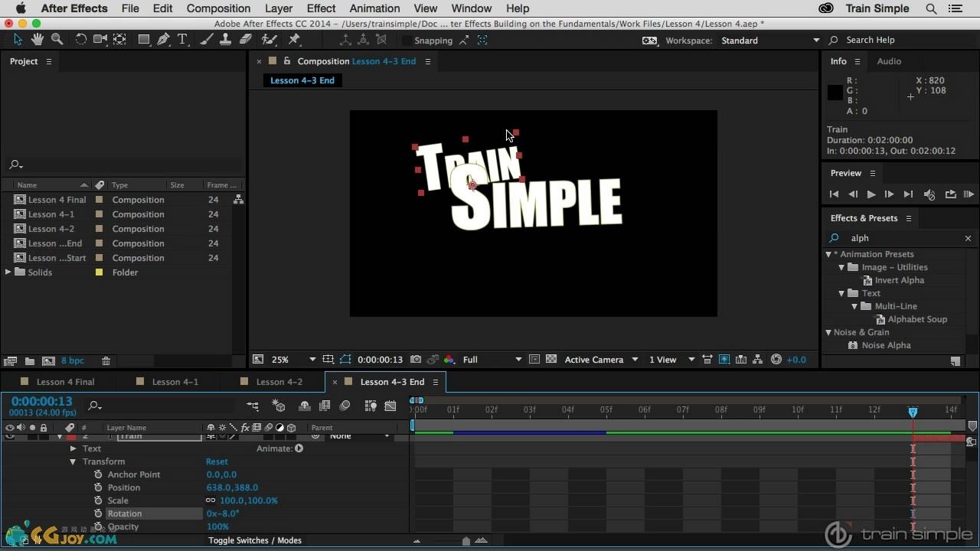The height and width of the screenshot is (551, 980).
Task: Open the Workspace Standard dropdown
Action: click(x=769, y=41)
